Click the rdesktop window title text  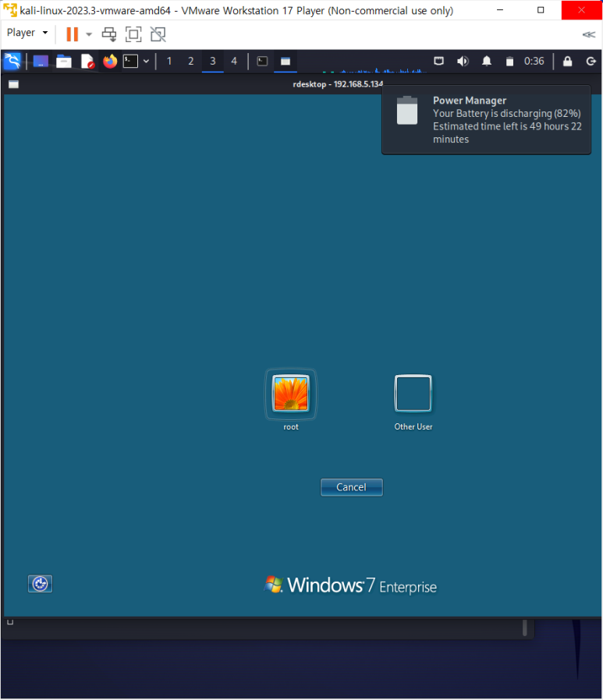click(x=338, y=84)
